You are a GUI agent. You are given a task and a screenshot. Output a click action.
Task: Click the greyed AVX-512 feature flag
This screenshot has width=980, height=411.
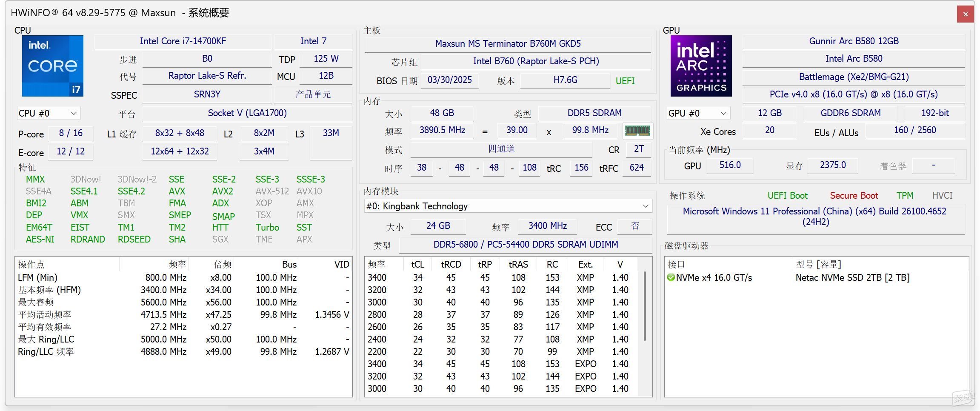click(272, 191)
